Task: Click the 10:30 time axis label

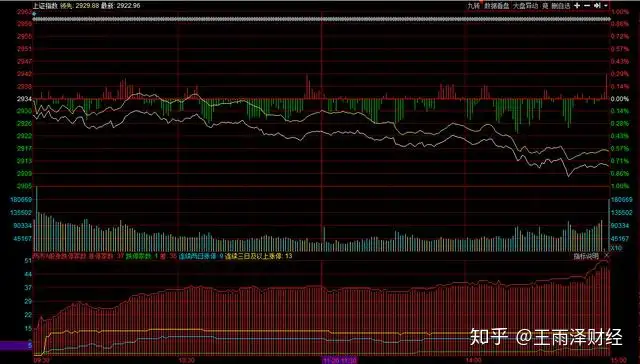Action: (187, 360)
